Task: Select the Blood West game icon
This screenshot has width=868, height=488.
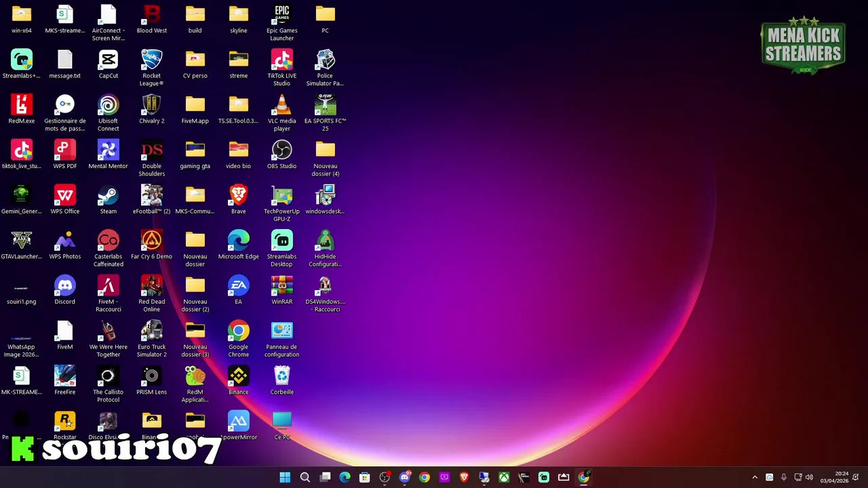Action: click(x=152, y=18)
